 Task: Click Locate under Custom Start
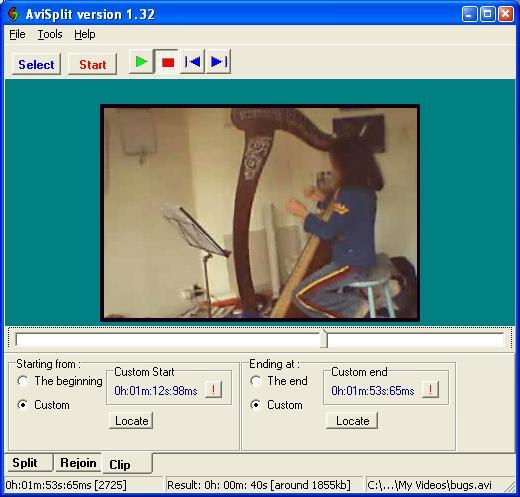pos(131,421)
